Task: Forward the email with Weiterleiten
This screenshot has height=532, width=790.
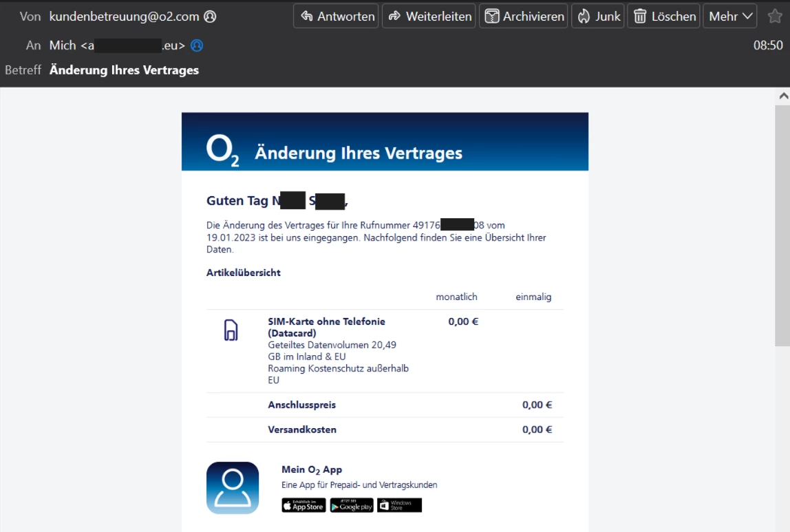Action: 429,16
